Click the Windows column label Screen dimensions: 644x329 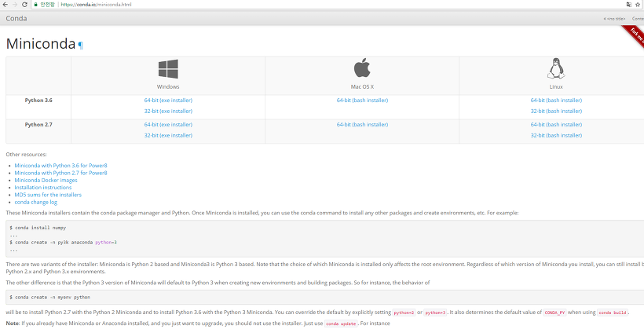coord(168,86)
